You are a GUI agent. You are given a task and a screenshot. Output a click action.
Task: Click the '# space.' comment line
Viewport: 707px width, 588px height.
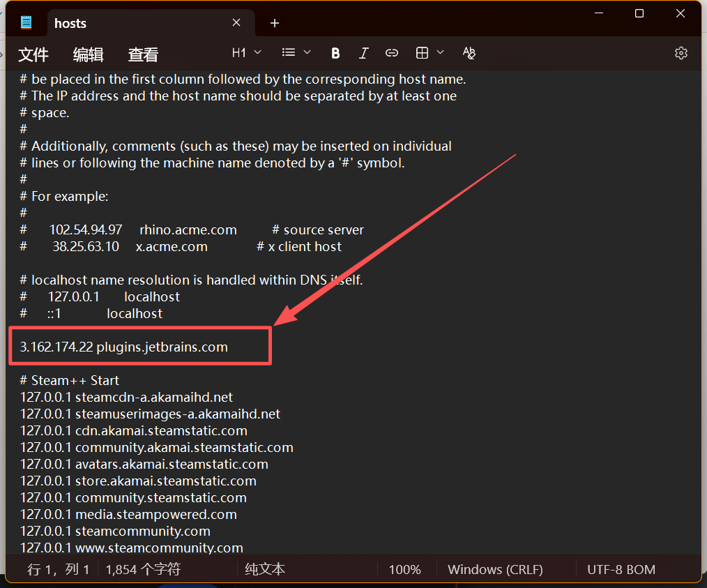pos(45,113)
